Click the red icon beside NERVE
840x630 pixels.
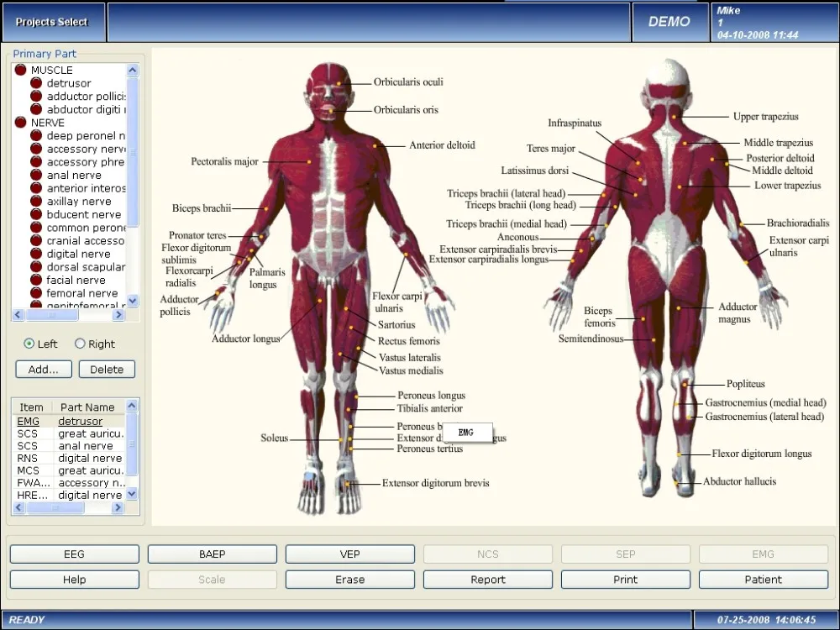[x=20, y=122]
